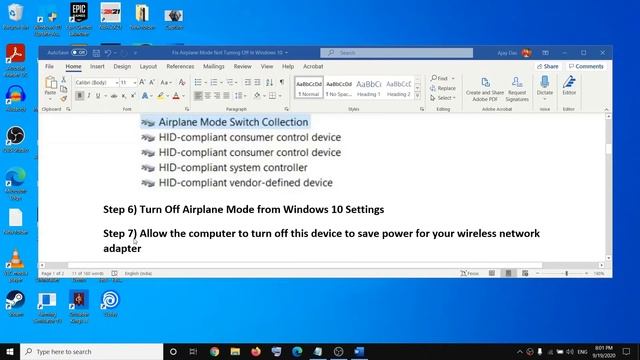Decrease font size with the small A
This screenshot has width=640, height=360.
click(152, 82)
